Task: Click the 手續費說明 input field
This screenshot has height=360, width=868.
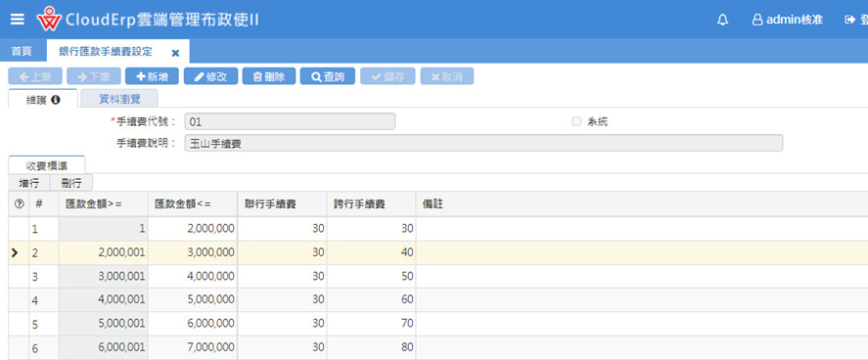Action: point(483,143)
